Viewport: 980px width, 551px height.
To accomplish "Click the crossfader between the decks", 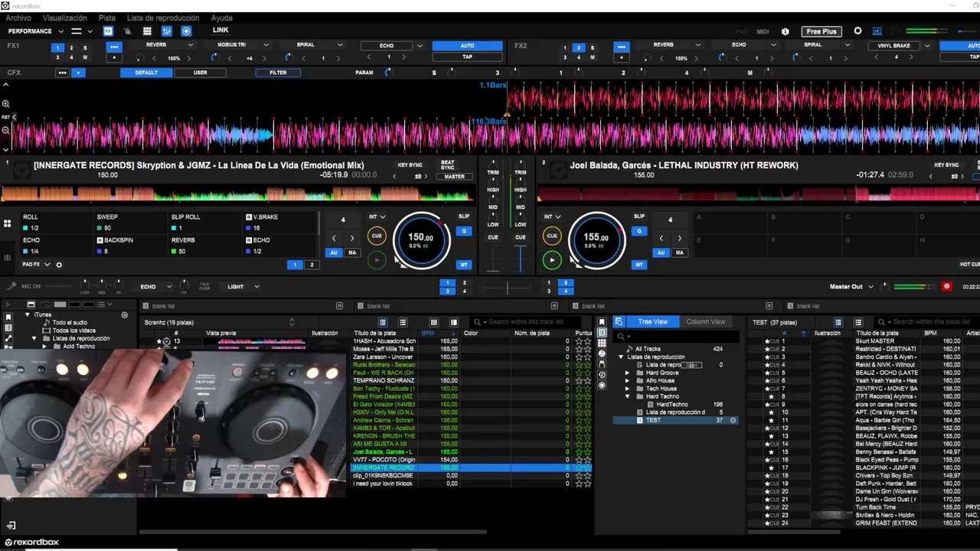I will pos(506,287).
